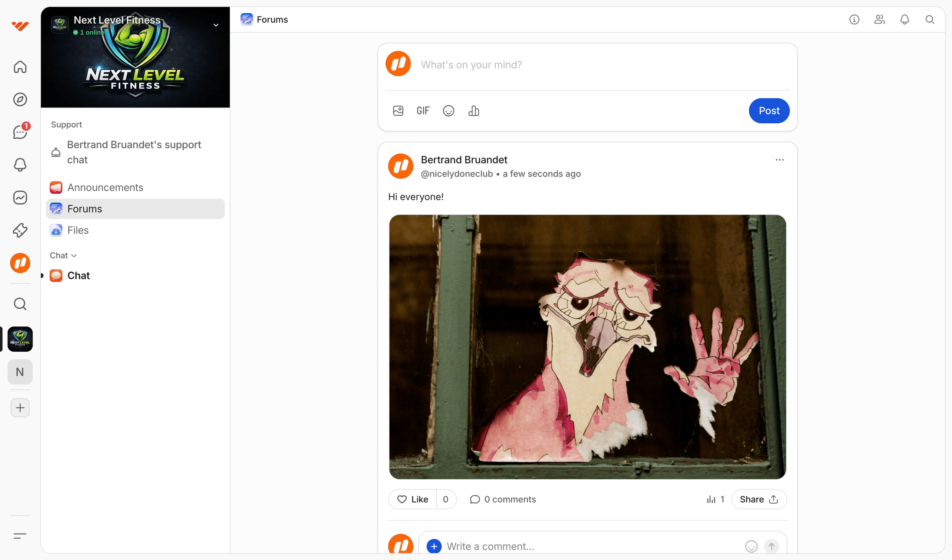Open post options three-dot menu
Screen dimensions: 952x560
click(779, 160)
